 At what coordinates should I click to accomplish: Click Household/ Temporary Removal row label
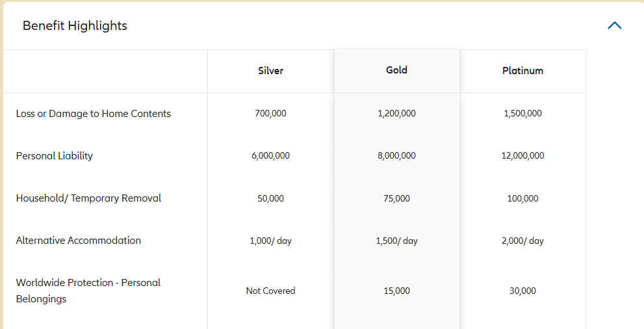click(x=89, y=198)
